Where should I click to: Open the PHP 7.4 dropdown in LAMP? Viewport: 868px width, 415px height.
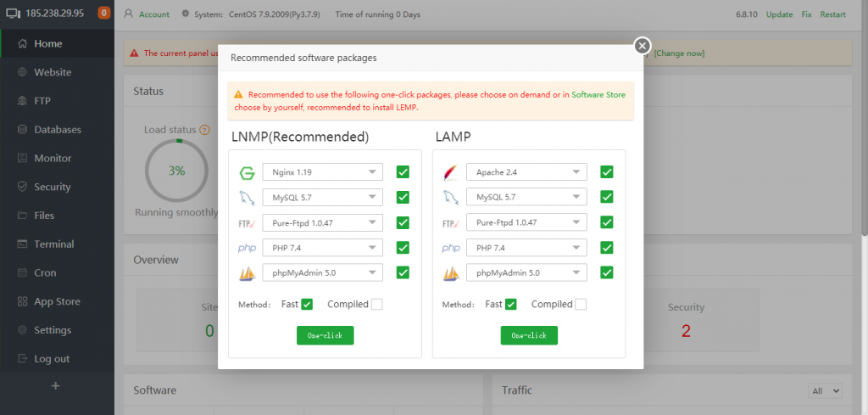click(x=526, y=248)
